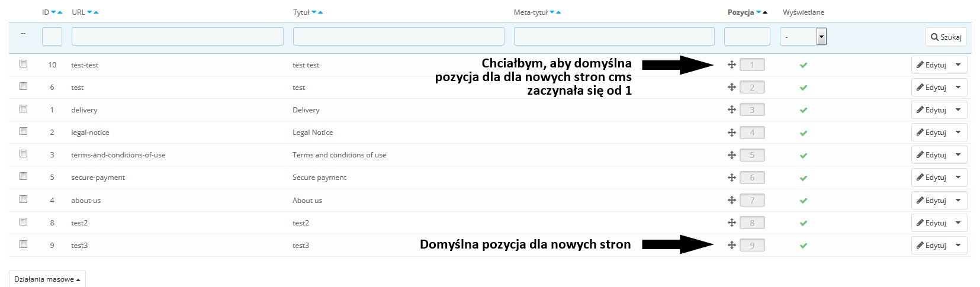Click the 'Secure payment' title cell
Image resolution: width=980 pixels, height=287 pixels.
click(319, 178)
